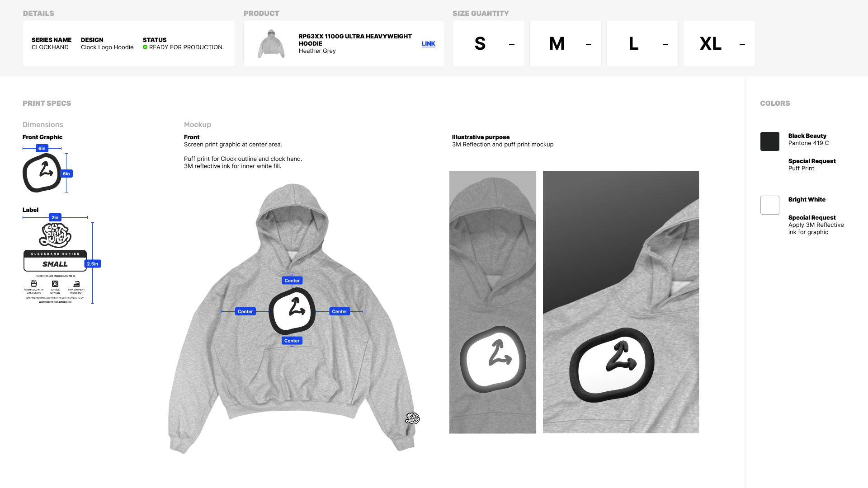
Task: Click the hoodie product thumbnail image
Action: tap(271, 43)
